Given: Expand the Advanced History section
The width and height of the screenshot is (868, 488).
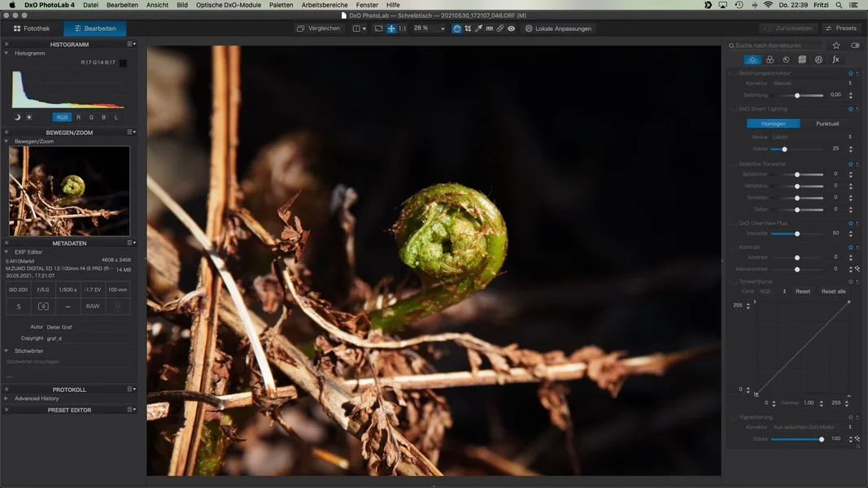Looking at the screenshot, I should (6, 399).
